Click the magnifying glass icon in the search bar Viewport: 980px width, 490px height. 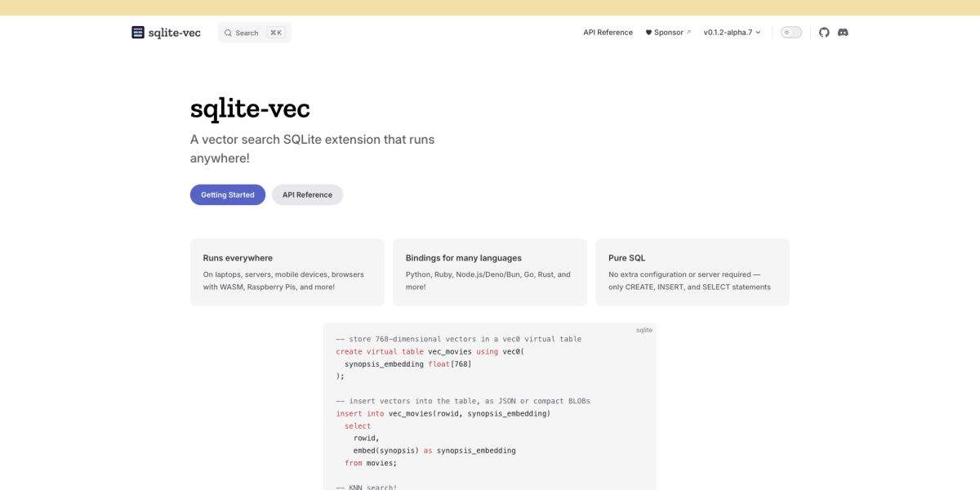click(229, 32)
